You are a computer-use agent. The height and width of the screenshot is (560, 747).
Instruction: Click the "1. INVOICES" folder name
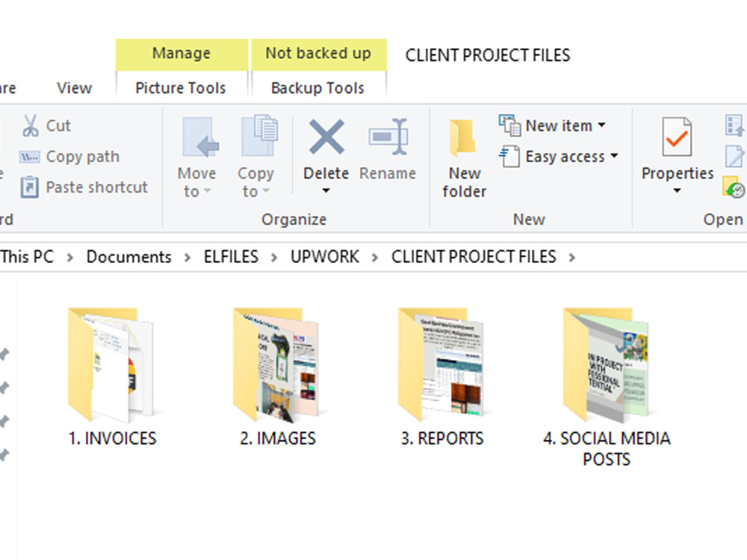click(113, 438)
